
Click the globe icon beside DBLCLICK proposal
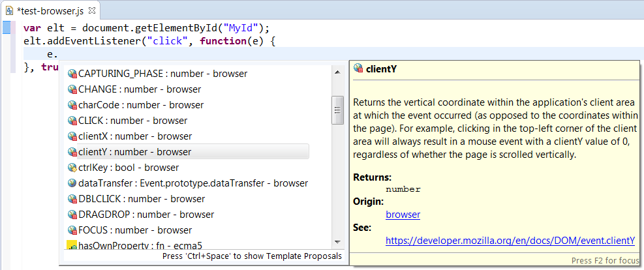[x=72, y=199]
